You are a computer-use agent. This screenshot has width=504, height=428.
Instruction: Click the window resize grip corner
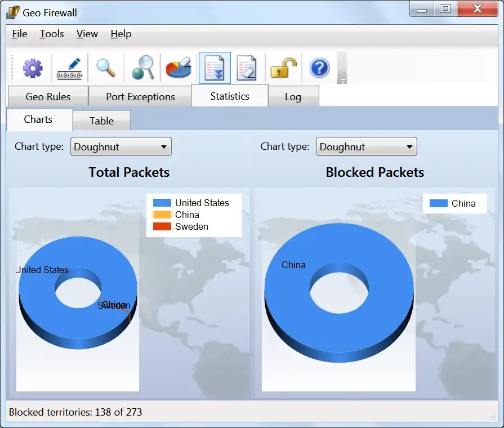pyautogui.click(x=492, y=416)
